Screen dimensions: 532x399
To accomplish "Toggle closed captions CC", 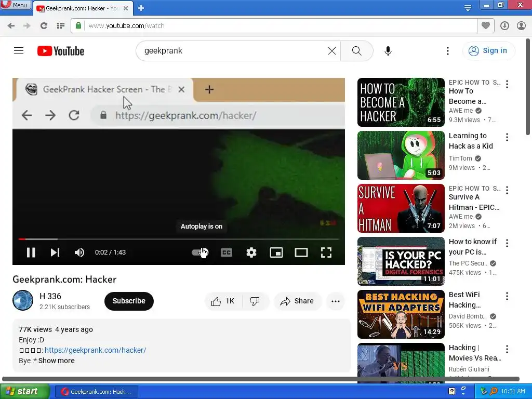I will [227, 252].
